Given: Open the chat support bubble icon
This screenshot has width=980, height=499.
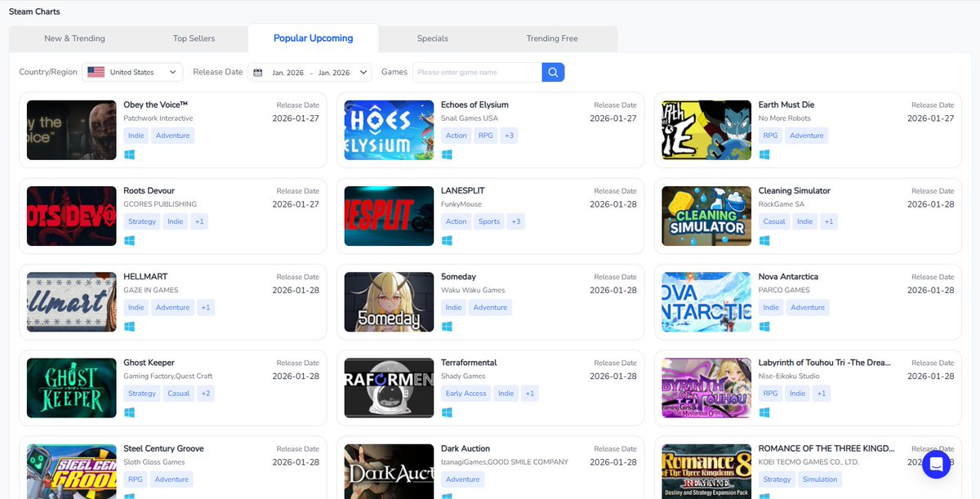Looking at the screenshot, I should 937,464.
